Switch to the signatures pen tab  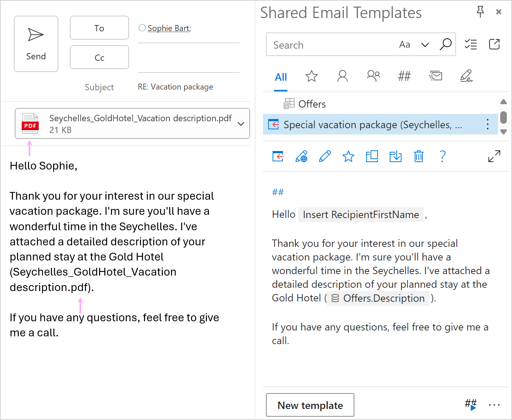466,76
